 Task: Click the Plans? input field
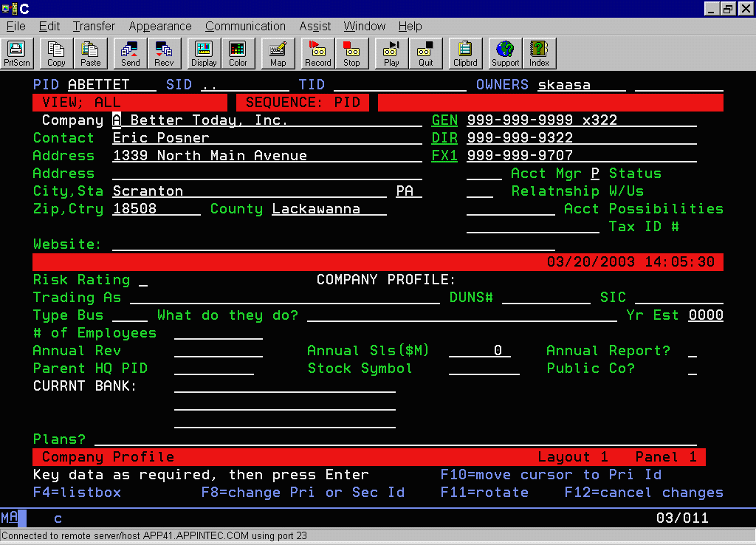[396, 439]
